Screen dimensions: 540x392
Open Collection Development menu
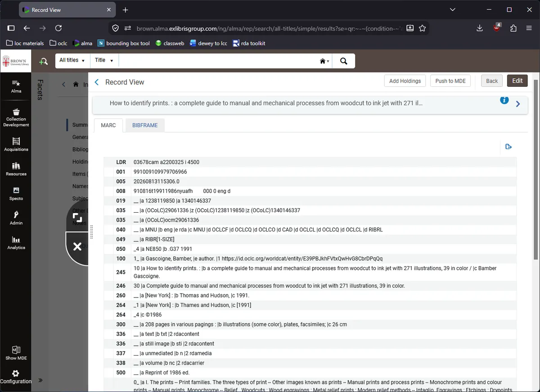[x=16, y=118]
